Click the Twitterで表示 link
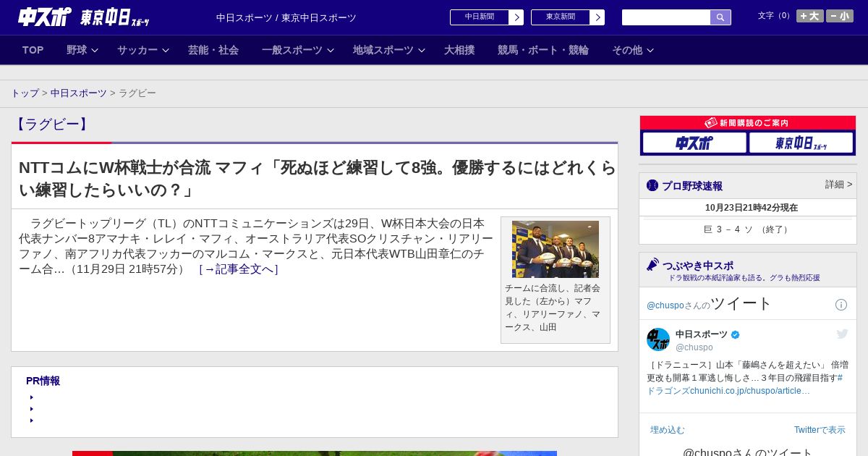Screen dimensions: 868x456 point(820,430)
